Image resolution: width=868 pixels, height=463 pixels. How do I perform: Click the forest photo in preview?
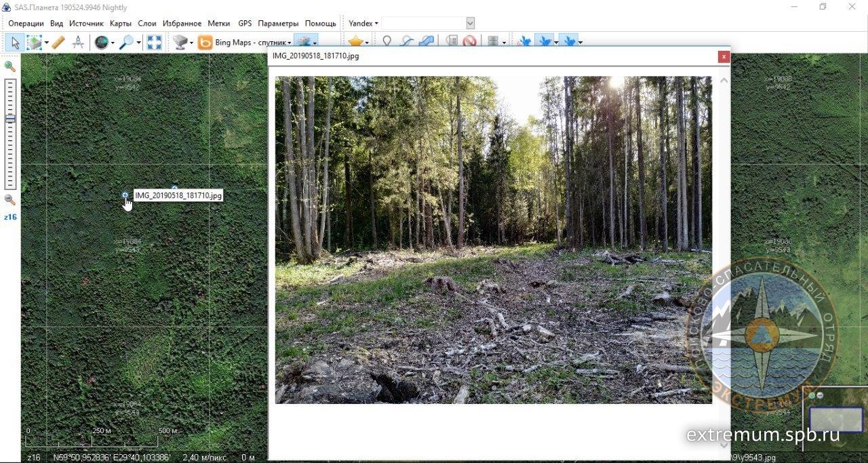pyautogui.click(x=493, y=240)
